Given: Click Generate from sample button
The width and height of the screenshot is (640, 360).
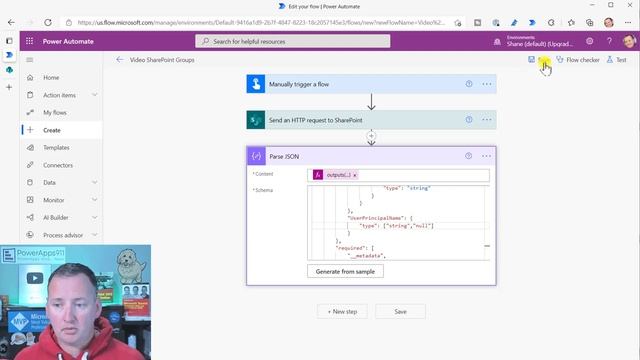Looking at the screenshot, I should pos(345,271).
